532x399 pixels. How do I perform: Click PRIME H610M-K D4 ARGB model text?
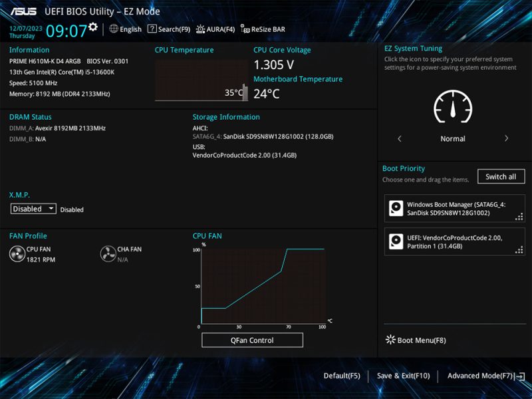point(45,61)
